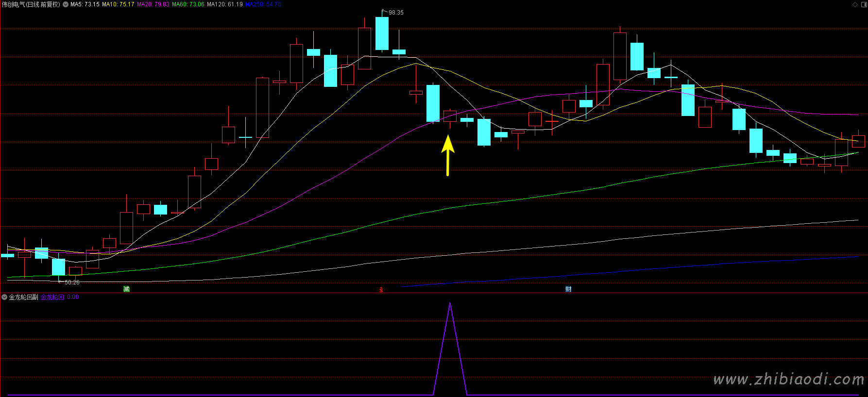Viewport: 868px width, 397px height.
Task: Click the green 减 event marker
Action: 126,289
